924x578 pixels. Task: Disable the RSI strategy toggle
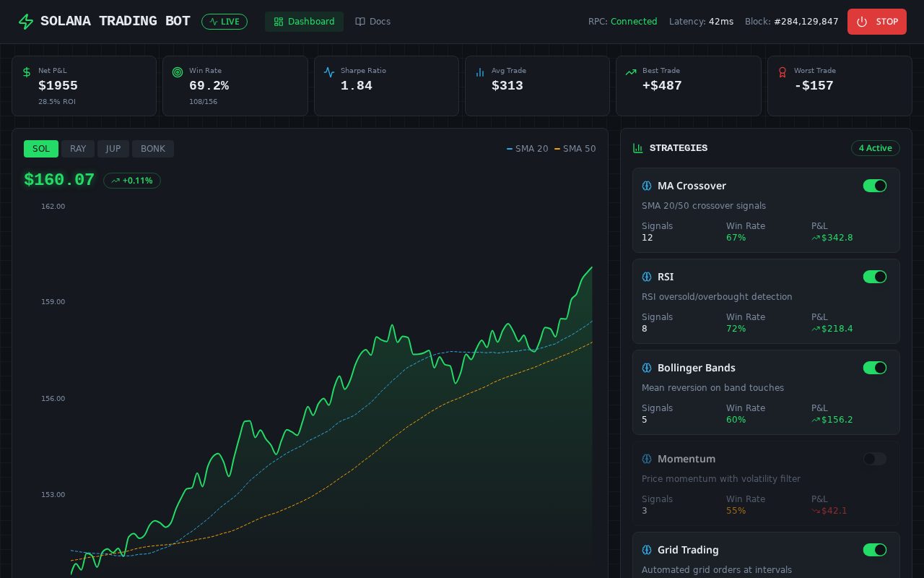coord(875,277)
